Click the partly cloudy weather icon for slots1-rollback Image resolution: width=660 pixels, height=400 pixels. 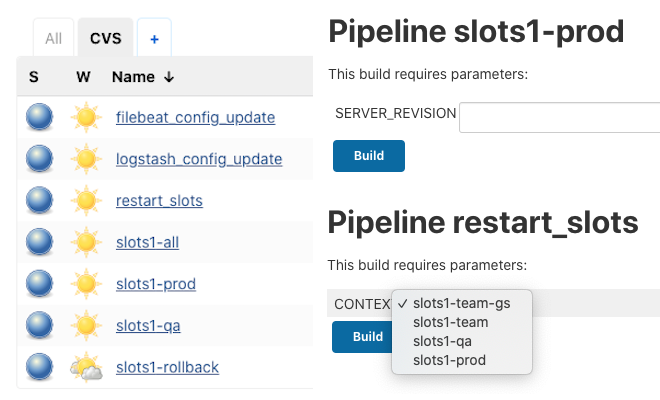tap(86, 367)
